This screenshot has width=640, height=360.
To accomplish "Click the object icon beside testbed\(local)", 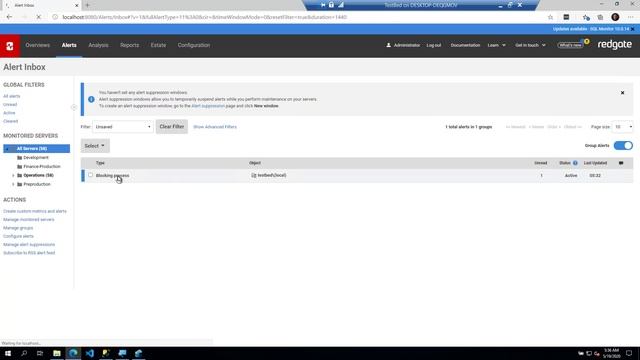I will [253, 175].
